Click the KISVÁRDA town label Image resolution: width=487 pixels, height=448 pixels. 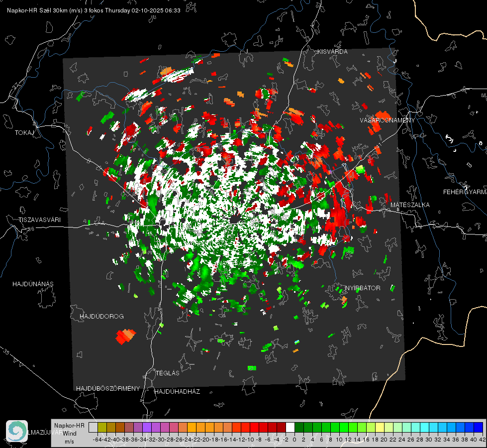point(332,52)
